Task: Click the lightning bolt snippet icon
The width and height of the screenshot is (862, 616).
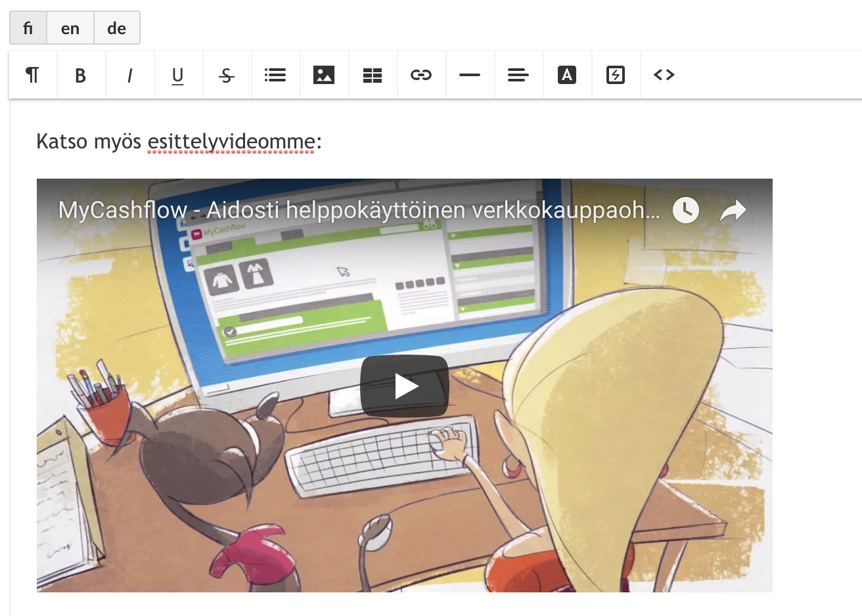Action: click(x=616, y=75)
